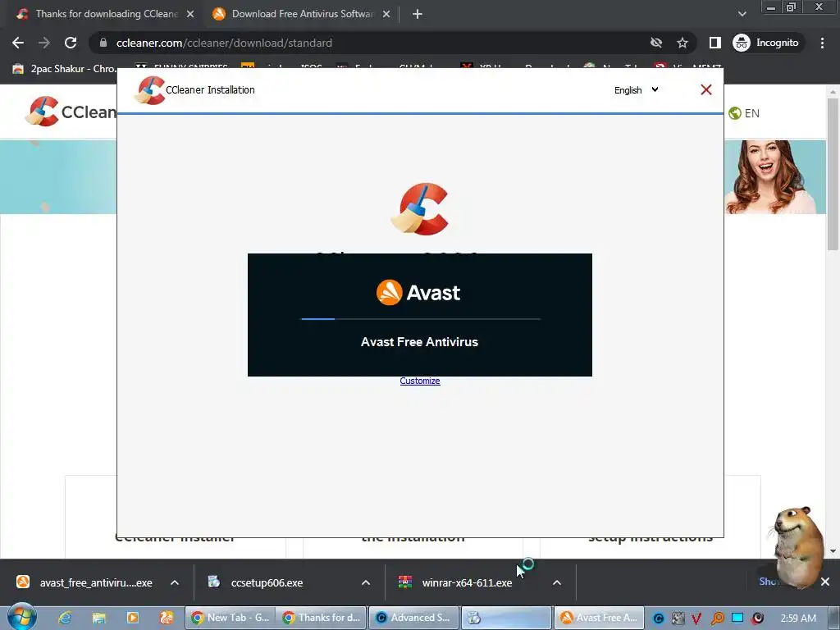This screenshot has height=630, width=840.
Task: Click the EN language selector on the webpage
Action: pyautogui.click(x=744, y=113)
